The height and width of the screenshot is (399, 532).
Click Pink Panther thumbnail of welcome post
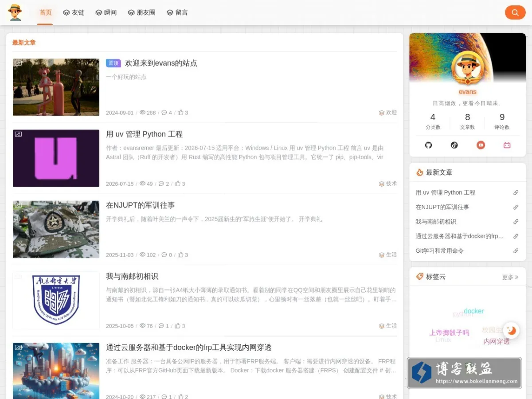coord(56,87)
